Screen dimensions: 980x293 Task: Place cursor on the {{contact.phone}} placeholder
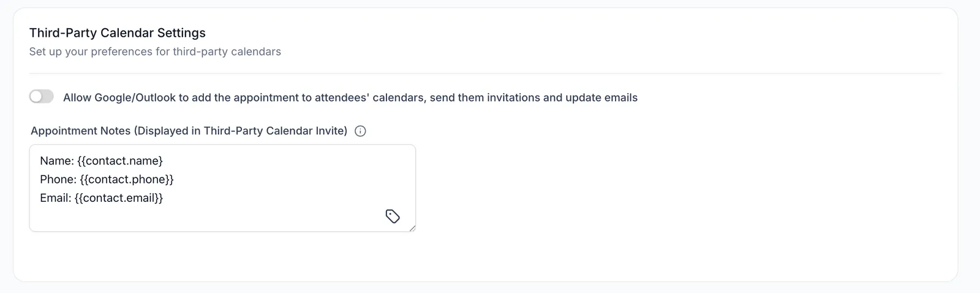(127, 179)
